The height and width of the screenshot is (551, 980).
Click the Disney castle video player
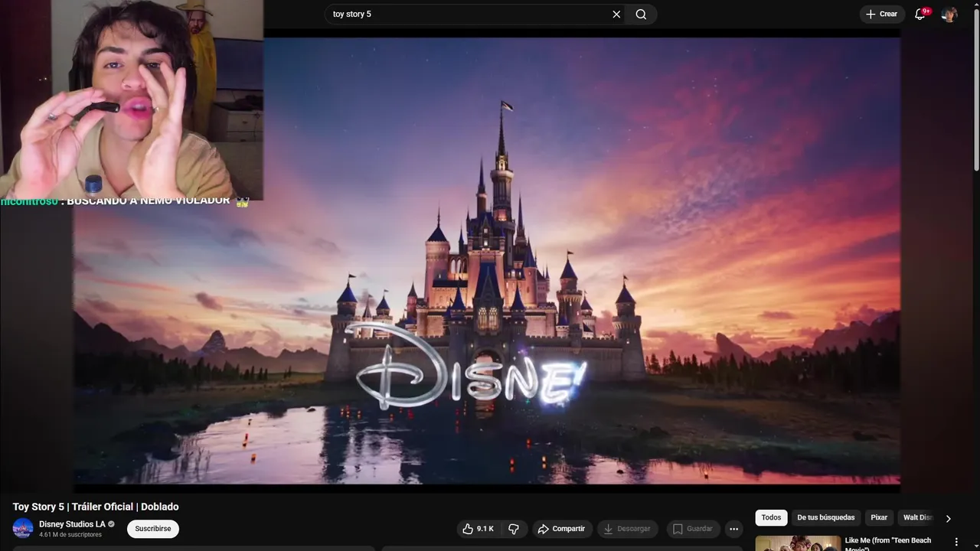[486, 260]
